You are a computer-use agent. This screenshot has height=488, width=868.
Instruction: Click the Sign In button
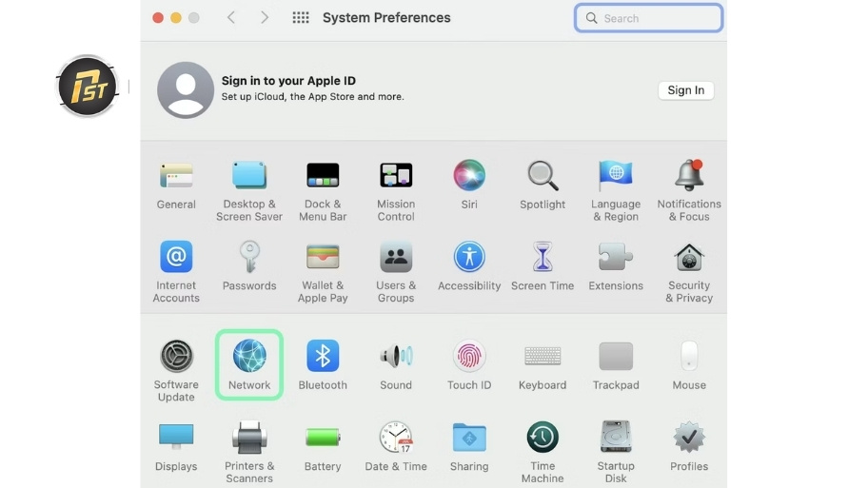tap(686, 90)
